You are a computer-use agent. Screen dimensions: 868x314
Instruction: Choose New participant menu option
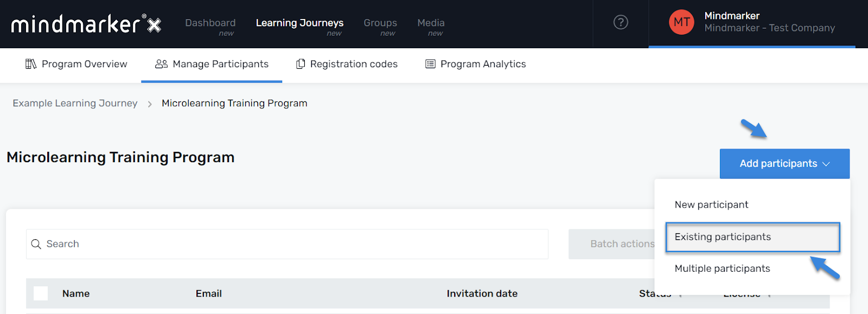(x=711, y=204)
